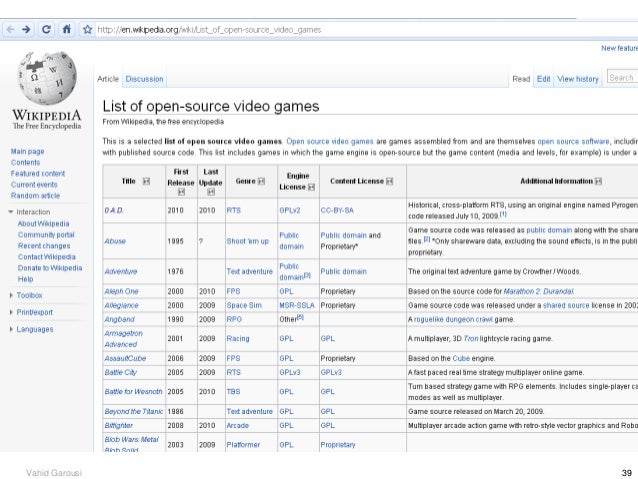Click the Content License column sort icon
This screenshot has height=479, width=638.
[388, 181]
